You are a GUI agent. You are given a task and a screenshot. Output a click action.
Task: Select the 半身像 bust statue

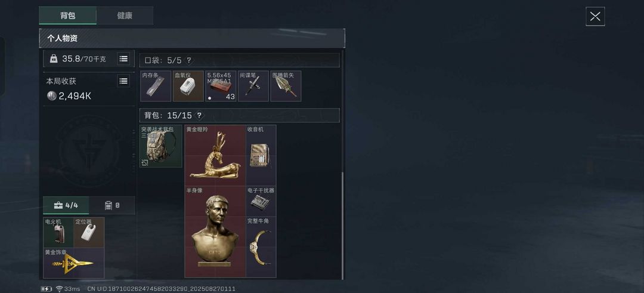215,232
